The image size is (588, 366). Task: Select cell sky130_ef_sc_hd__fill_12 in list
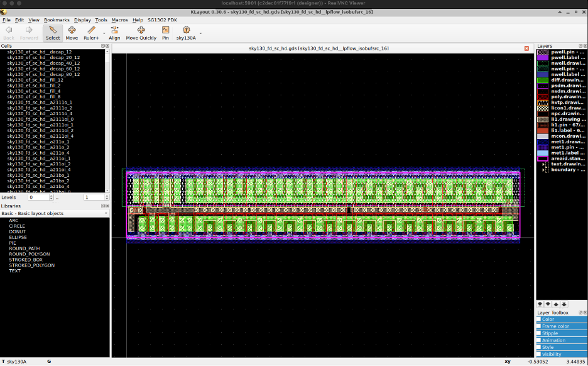click(35, 80)
